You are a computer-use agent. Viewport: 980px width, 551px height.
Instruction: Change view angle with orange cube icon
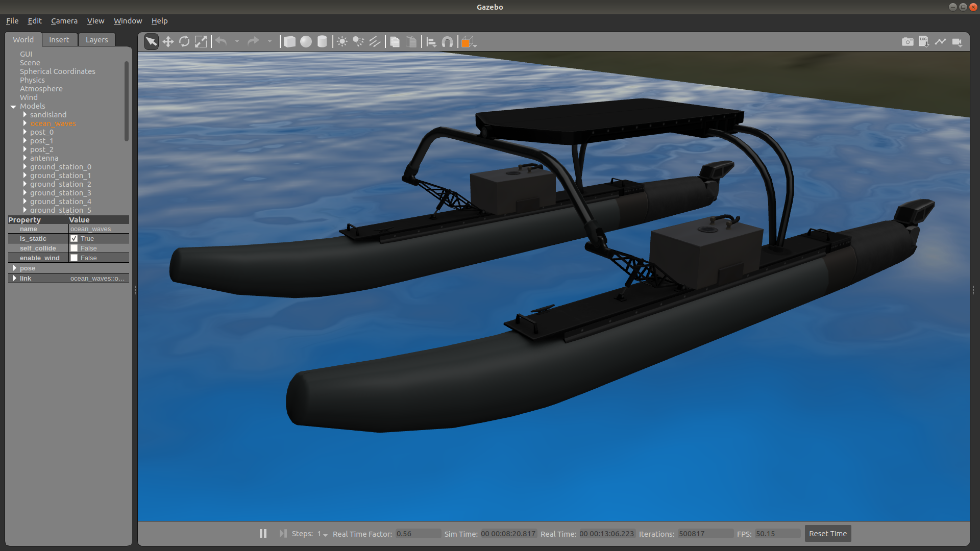[468, 42]
